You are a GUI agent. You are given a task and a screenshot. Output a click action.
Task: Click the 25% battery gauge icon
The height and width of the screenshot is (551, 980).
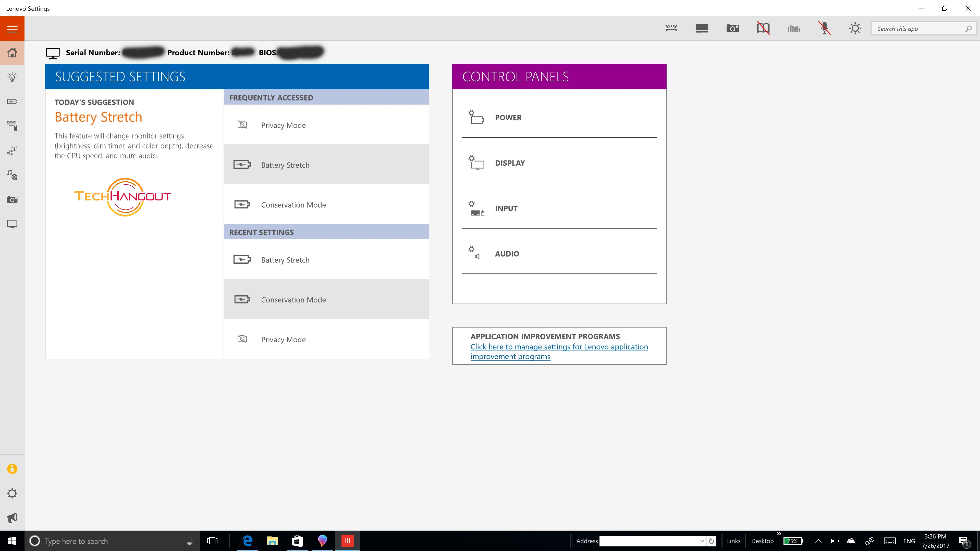[793, 541]
